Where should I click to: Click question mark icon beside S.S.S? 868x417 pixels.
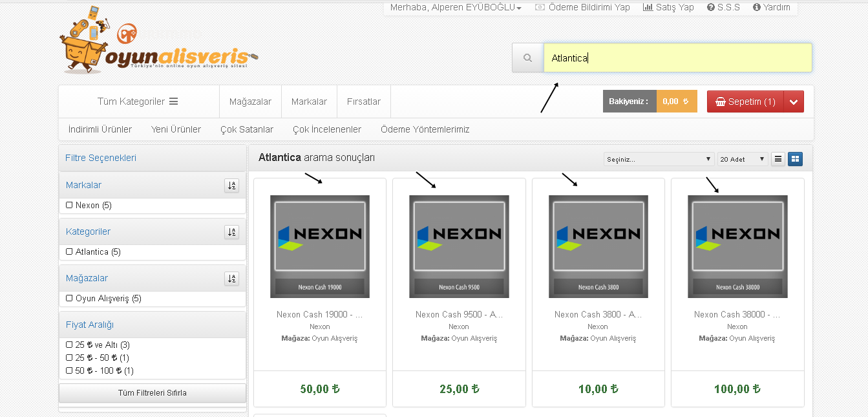711,8
